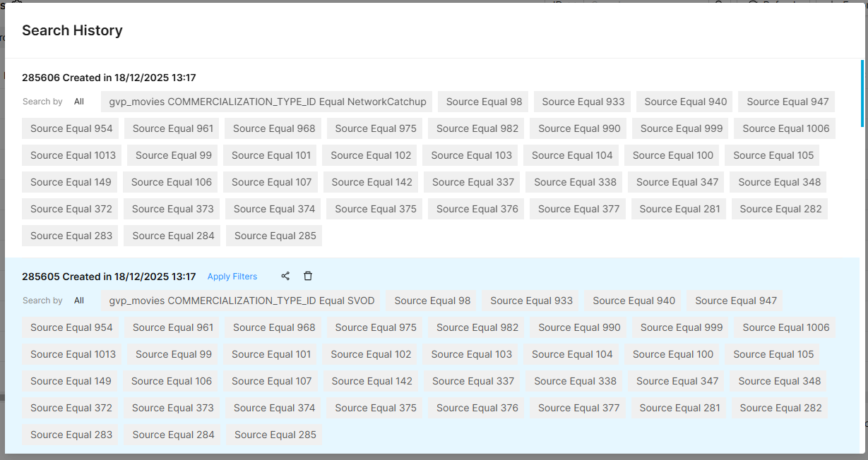Click the share icon for search 285605
Viewport: 868px width, 460px height.
pyautogui.click(x=285, y=277)
